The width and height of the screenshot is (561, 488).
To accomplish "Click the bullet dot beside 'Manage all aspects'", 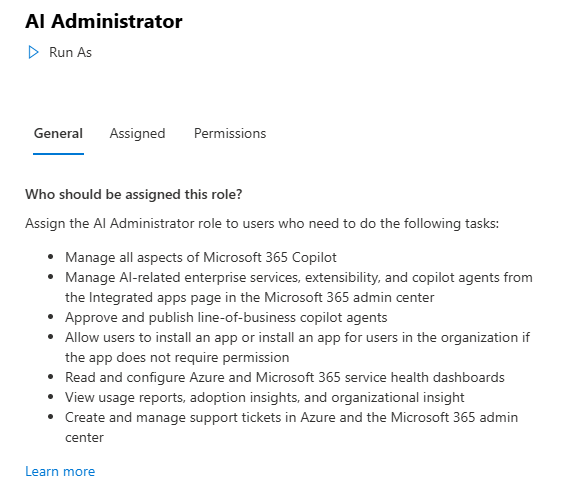I will (50, 257).
